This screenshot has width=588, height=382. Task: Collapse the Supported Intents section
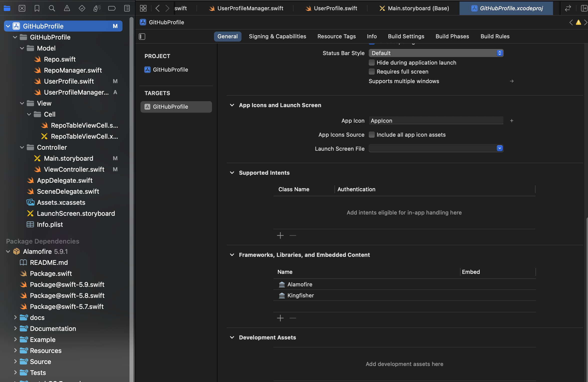232,173
